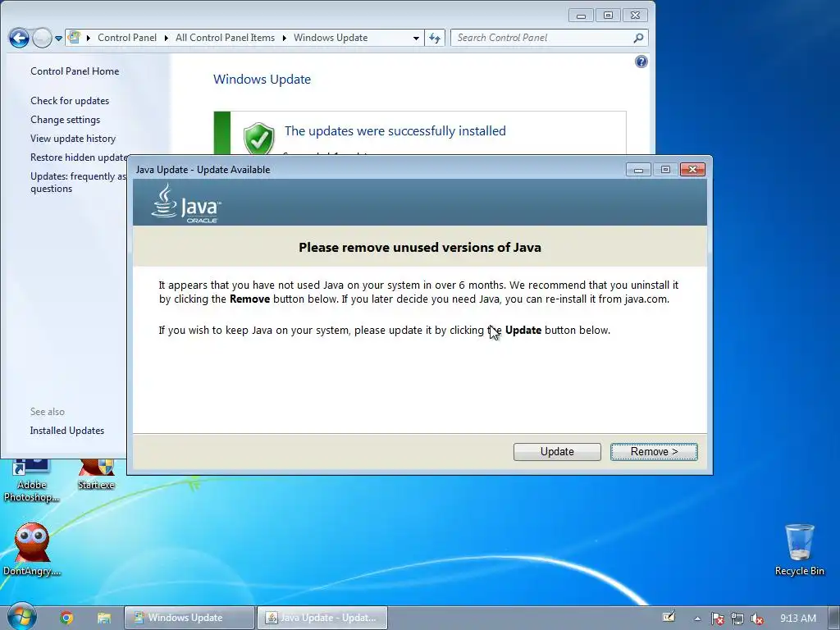The width and height of the screenshot is (840, 630).
Task: Open Adobe Photoshop desktop shortcut
Action: point(32,481)
